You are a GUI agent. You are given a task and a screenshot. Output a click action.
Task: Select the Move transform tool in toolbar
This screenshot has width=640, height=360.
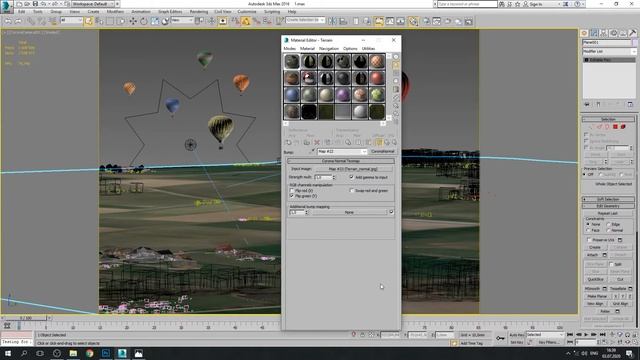click(133, 21)
